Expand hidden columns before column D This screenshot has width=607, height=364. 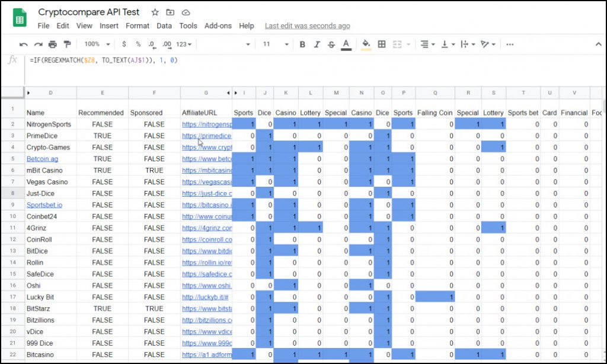click(28, 93)
